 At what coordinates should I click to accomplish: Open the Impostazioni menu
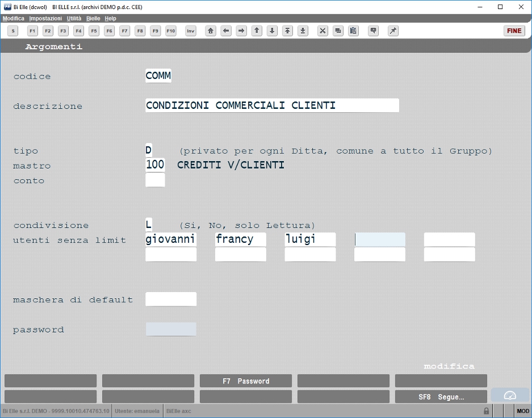click(x=45, y=18)
